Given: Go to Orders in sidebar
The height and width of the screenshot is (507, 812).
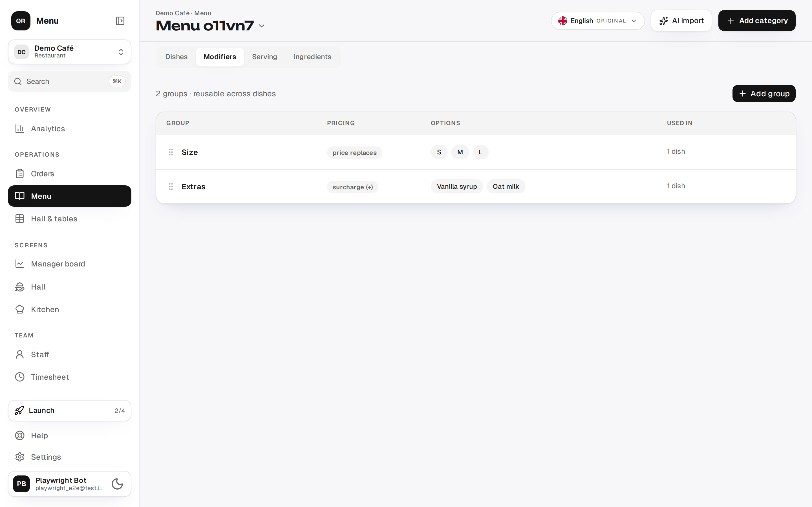Looking at the screenshot, I should [69, 174].
